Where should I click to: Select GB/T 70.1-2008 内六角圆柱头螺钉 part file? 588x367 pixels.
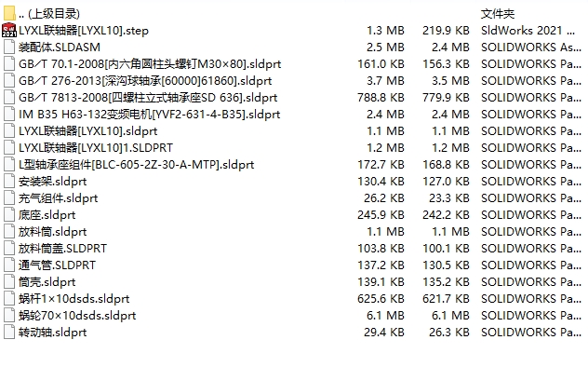[x=150, y=64]
